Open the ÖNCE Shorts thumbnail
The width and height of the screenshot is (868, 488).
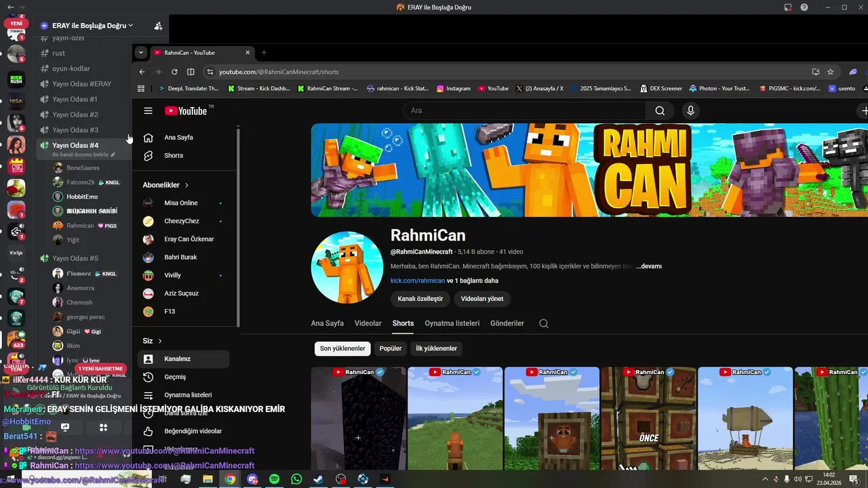(x=648, y=418)
